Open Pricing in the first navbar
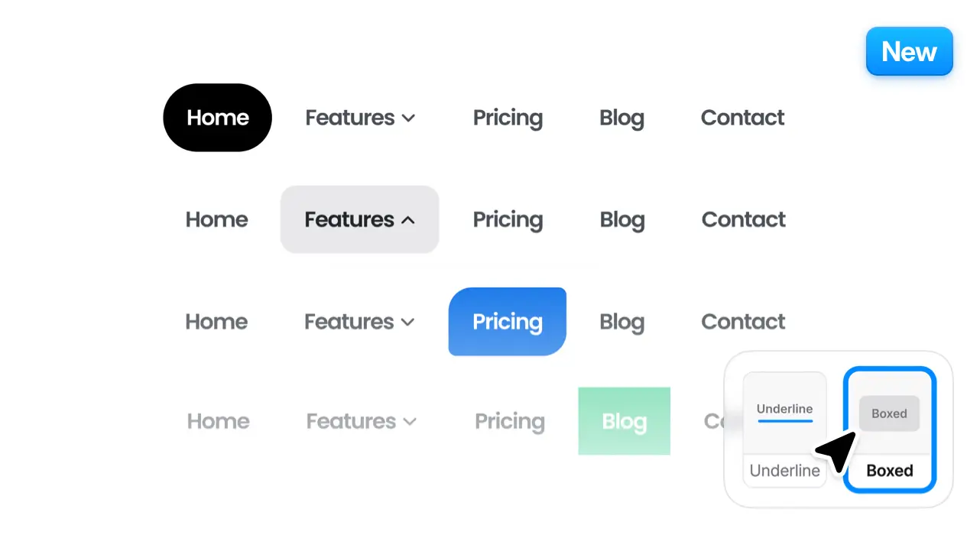 click(508, 118)
